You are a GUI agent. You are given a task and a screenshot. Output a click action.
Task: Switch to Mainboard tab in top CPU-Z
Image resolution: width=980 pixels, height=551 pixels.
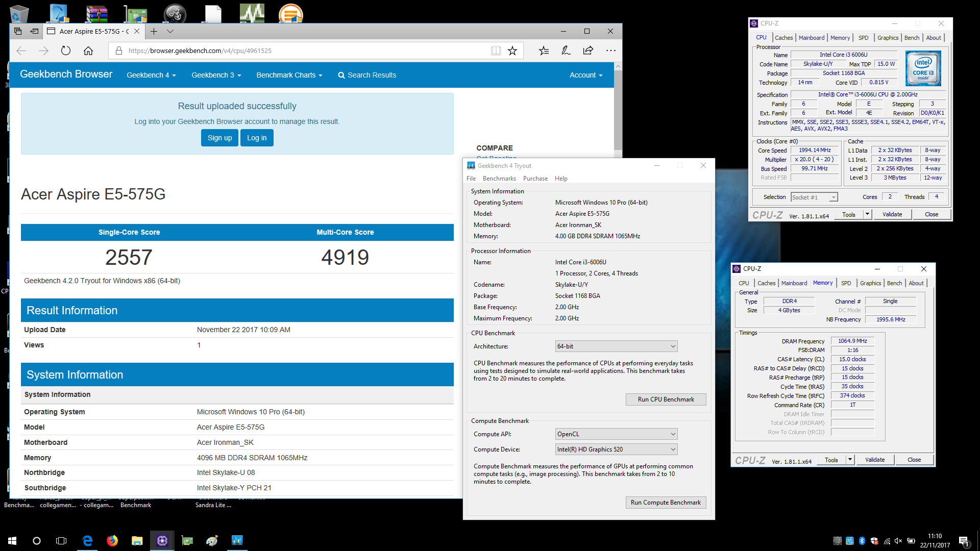812,38
